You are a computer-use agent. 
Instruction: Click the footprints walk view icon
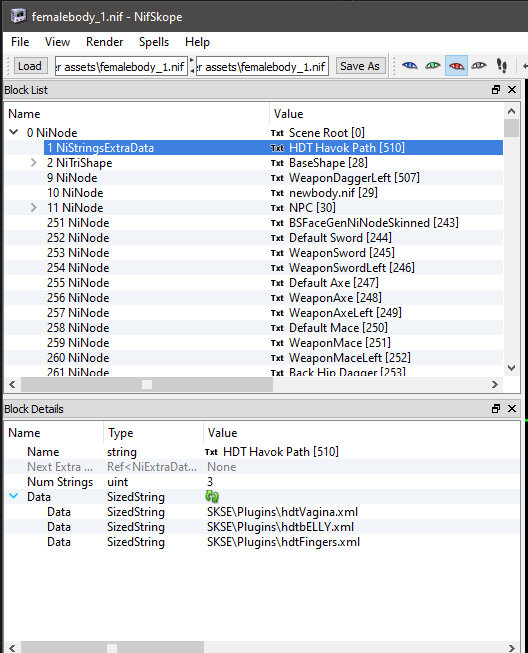coord(502,66)
